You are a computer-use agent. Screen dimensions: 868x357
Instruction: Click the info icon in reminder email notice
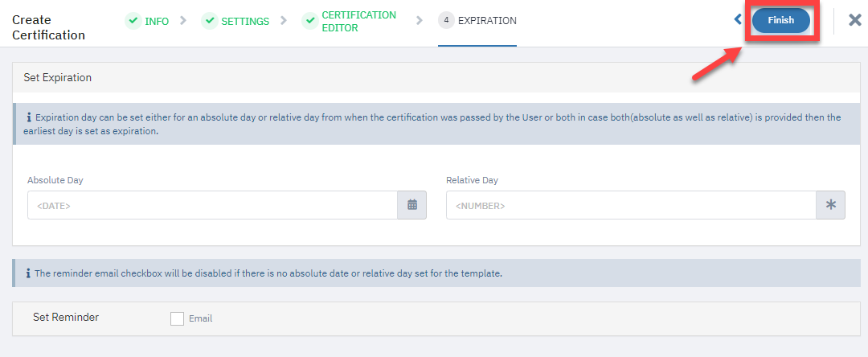coord(29,273)
